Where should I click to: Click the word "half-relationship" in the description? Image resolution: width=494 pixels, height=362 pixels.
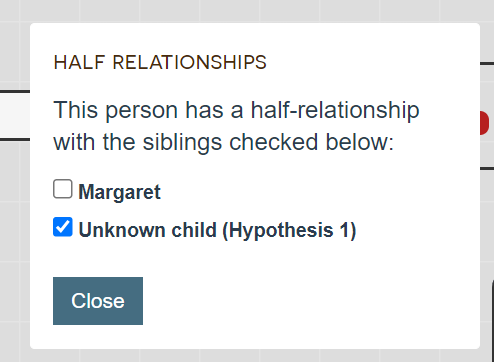click(x=335, y=110)
